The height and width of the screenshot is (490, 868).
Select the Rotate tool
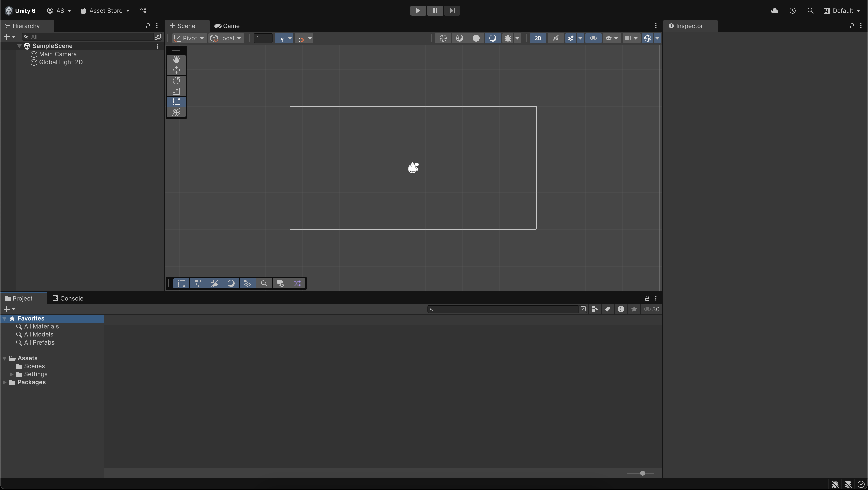tap(176, 81)
